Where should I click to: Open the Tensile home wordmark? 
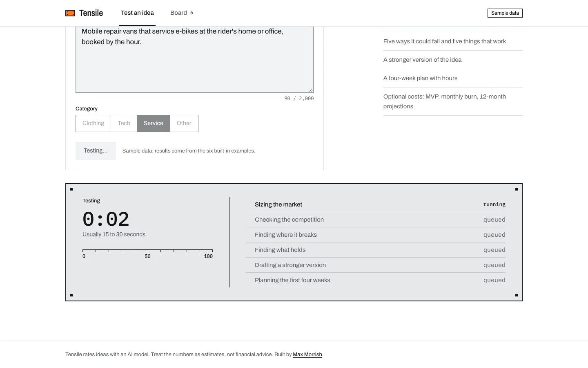pos(91,13)
